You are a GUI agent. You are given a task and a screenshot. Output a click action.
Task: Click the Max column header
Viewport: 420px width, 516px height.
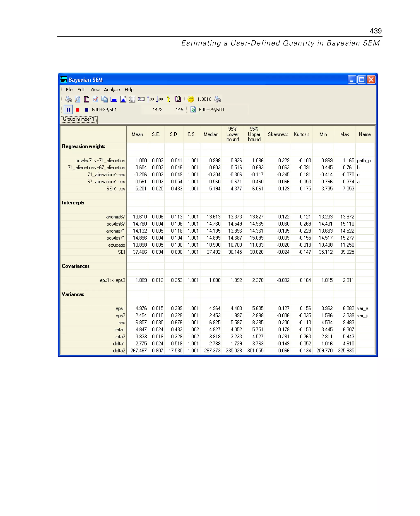tap(345, 134)
